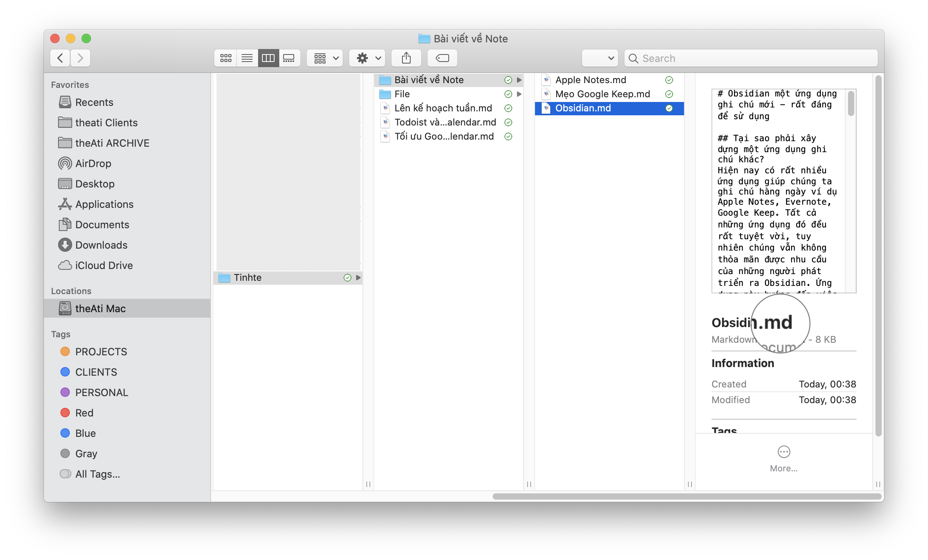The width and height of the screenshot is (928, 560).
Task: Select column view toggle button
Action: [268, 58]
